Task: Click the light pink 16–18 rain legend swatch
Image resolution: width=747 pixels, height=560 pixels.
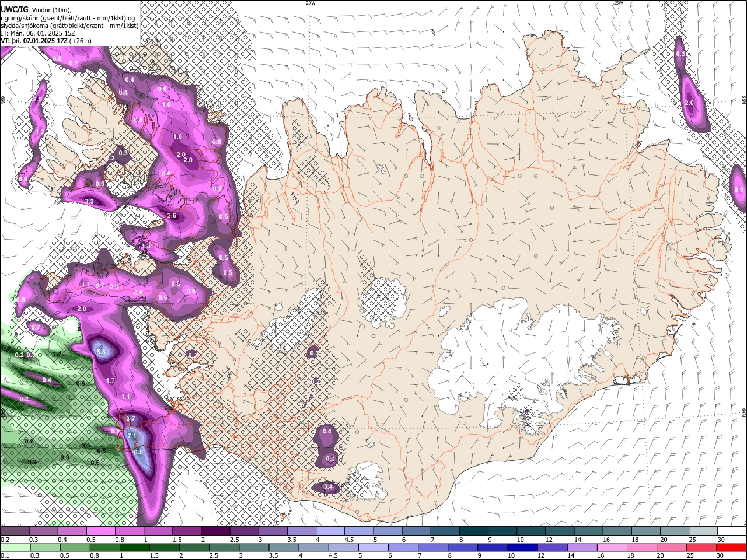Action: click(613, 547)
